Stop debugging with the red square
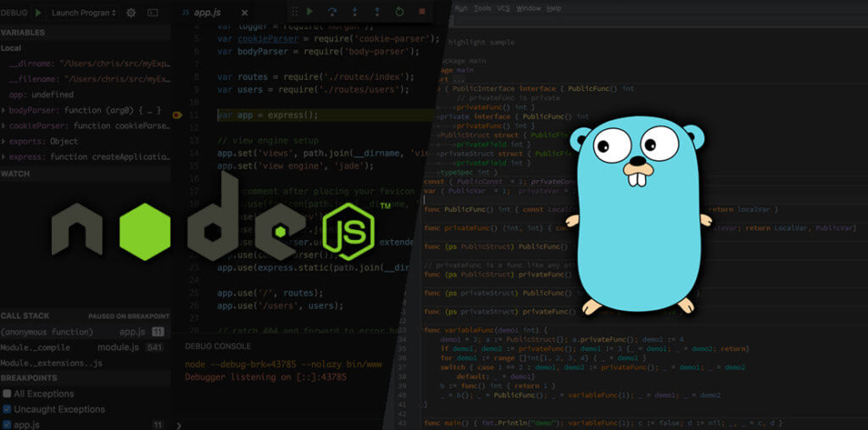This screenshot has height=430, width=868. [422, 12]
